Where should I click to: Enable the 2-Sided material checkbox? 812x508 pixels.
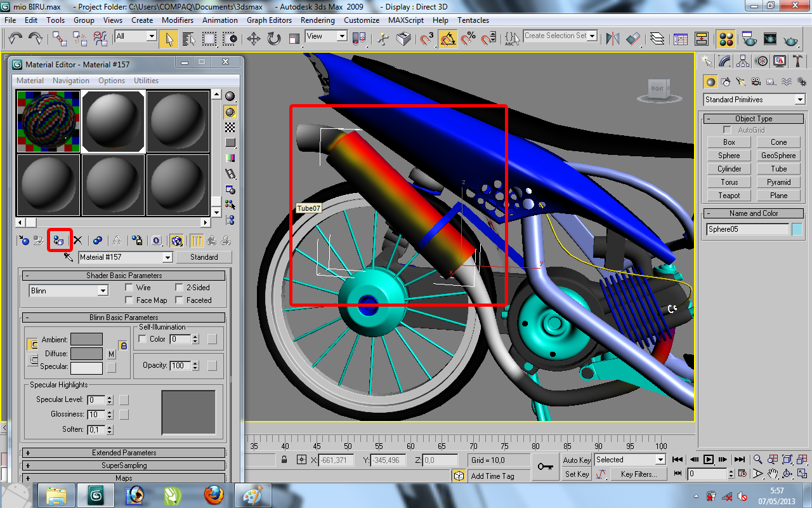[180, 287]
